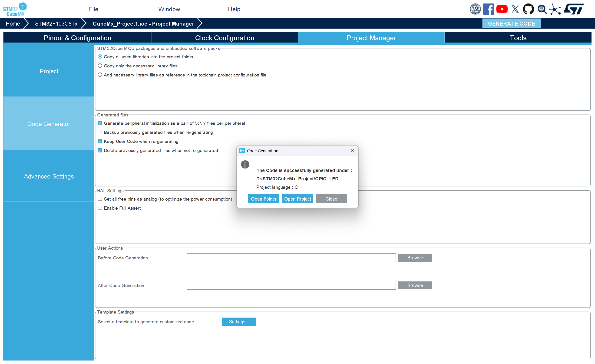
Task: Open the File menu
Action: pyautogui.click(x=93, y=9)
